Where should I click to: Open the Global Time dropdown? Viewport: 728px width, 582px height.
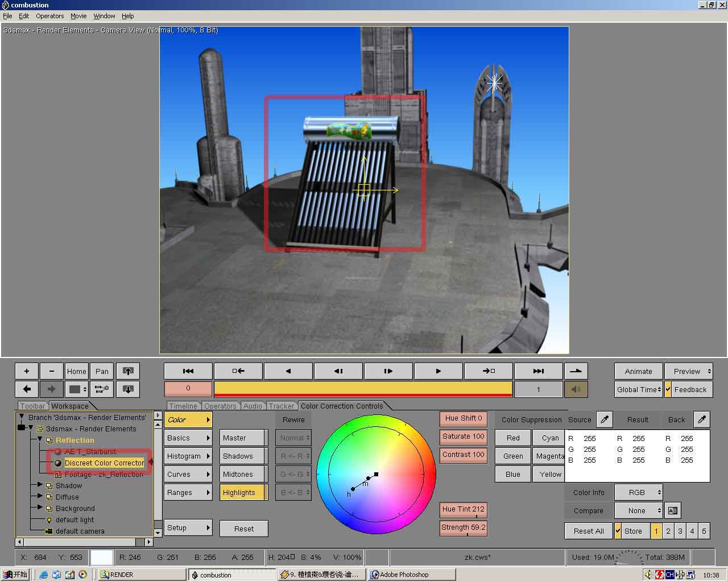(639, 389)
